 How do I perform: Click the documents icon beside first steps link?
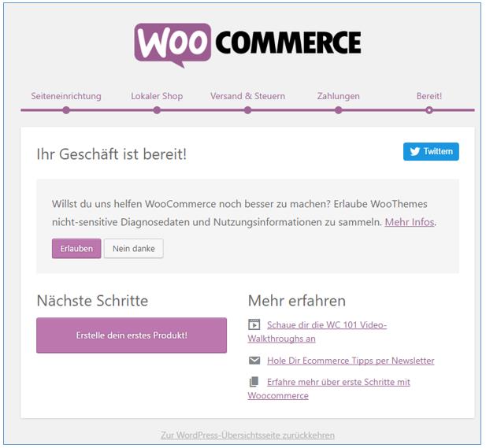(x=254, y=382)
